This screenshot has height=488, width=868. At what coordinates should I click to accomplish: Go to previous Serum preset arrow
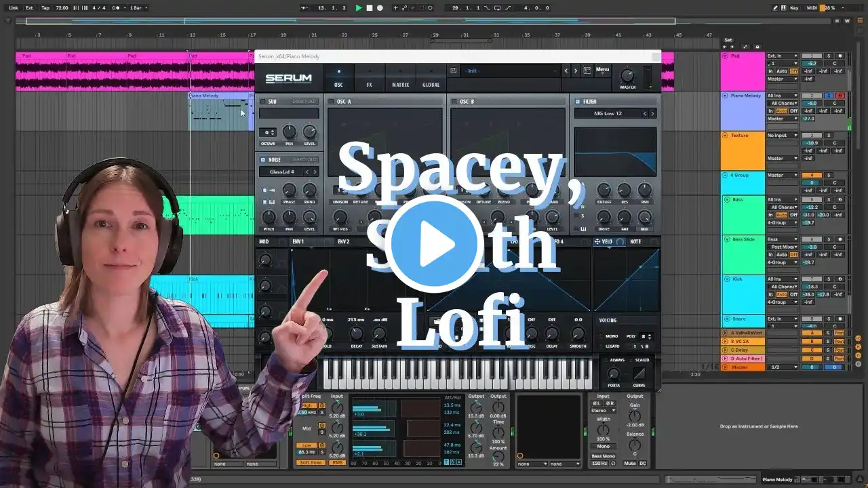[568, 70]
